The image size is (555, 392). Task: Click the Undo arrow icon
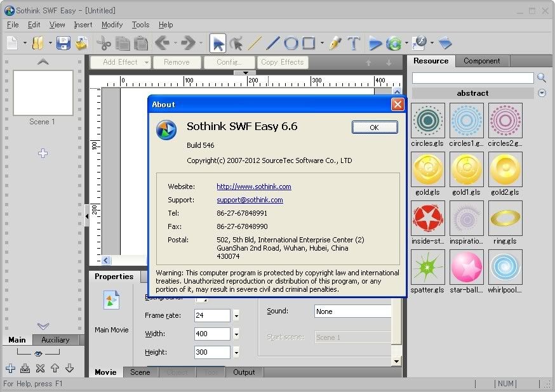tap(163, 43)
